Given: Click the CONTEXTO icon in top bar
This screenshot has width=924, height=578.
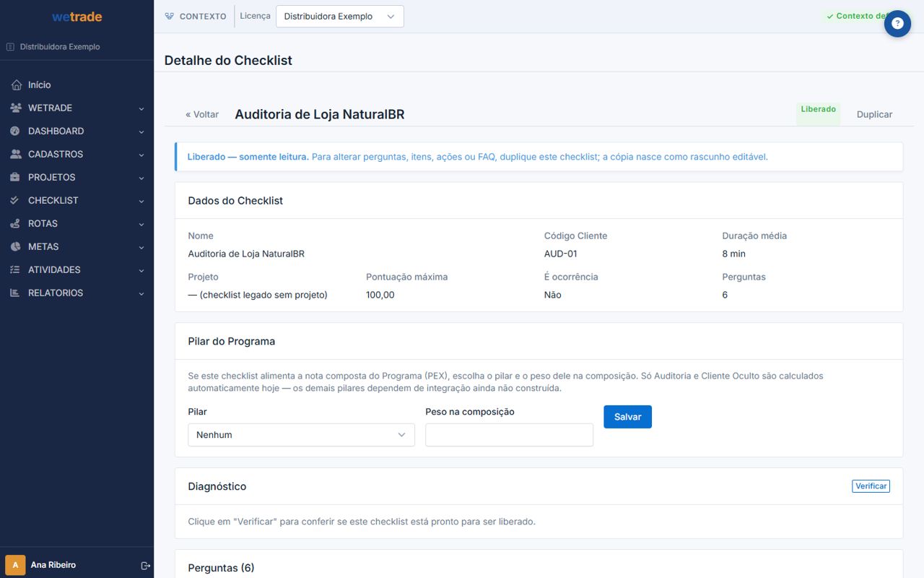Looking at the screenshot, I should 170,16.
